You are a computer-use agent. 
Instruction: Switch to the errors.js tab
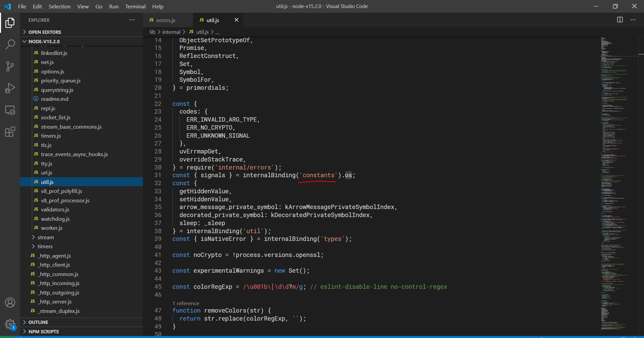[166, 20]
